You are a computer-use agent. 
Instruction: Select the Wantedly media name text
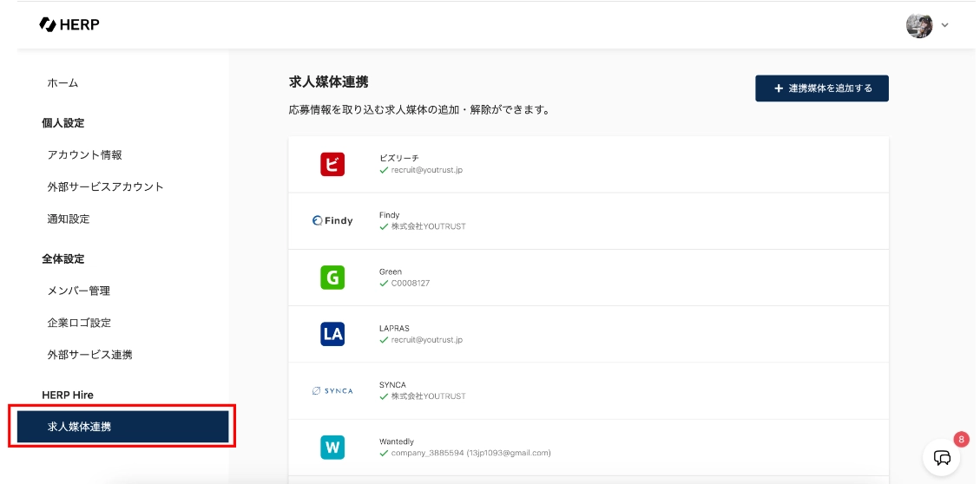[397, 441]
